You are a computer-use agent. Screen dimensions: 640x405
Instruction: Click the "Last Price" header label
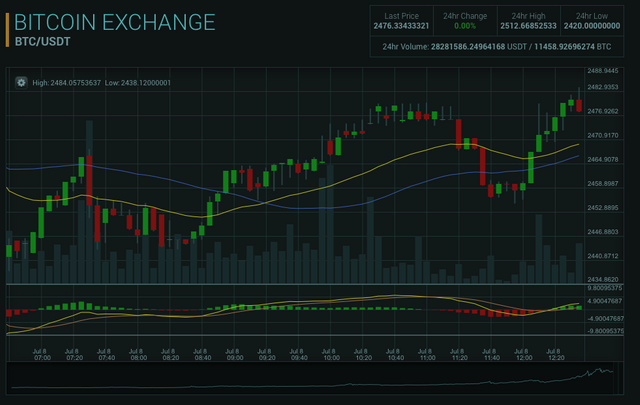tap(401, 16)
